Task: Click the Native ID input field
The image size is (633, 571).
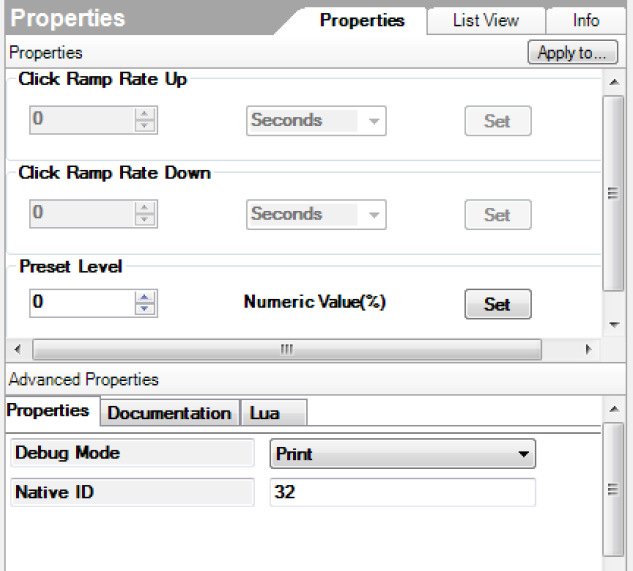Action: coord(402,492)
